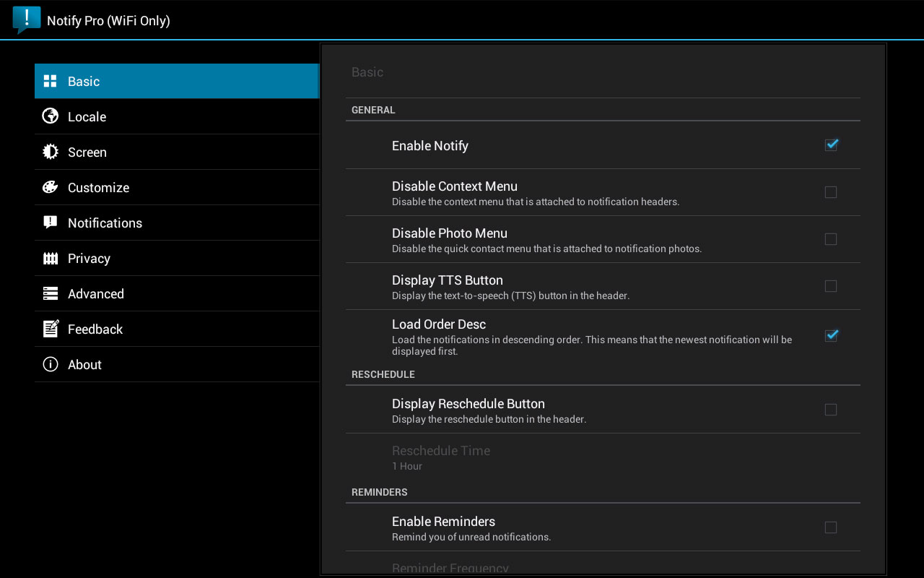Select the Screen brightness icon
Image resolution: width=924 pixels, height=578 pixels.
tap(50, 152)
